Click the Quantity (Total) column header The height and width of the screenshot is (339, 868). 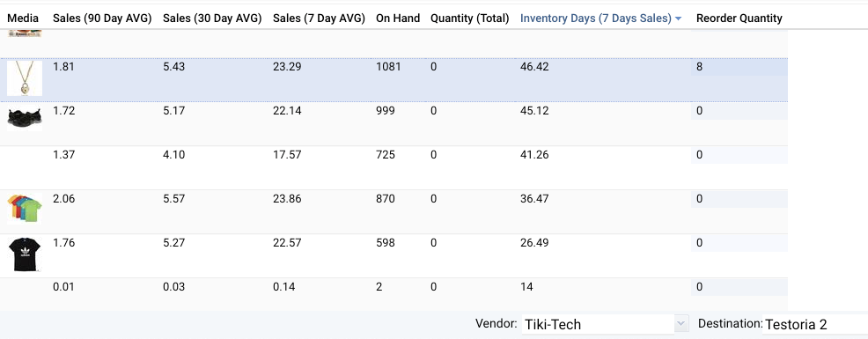(470, 18)
